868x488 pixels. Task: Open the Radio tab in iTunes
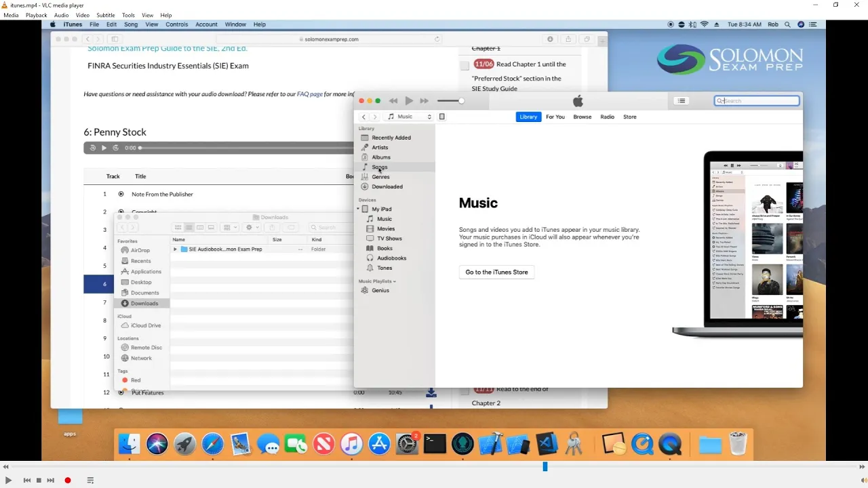pos(607,117)
